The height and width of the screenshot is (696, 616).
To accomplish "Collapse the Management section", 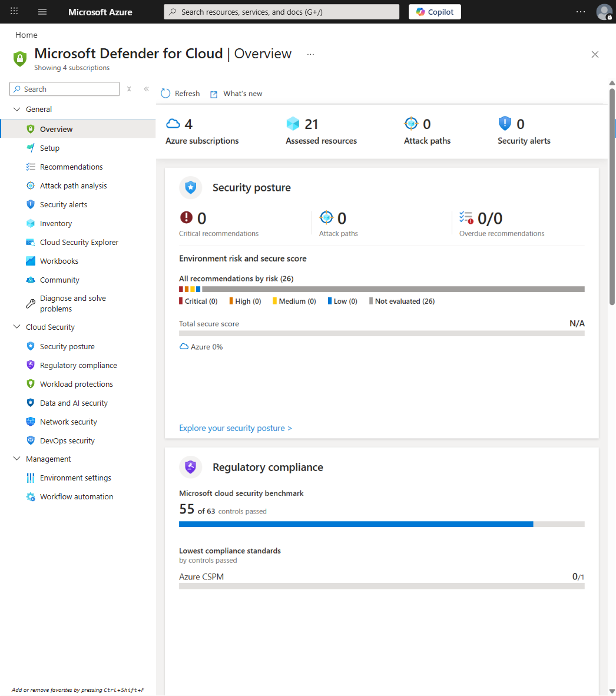I will point(17,459).
